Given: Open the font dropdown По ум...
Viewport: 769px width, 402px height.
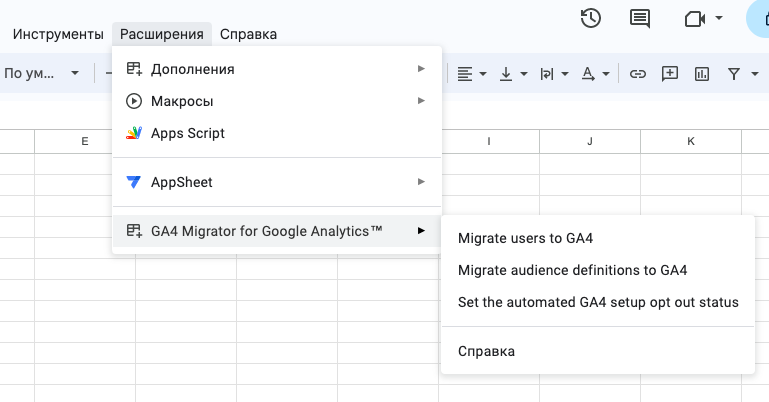Looking at the screenshot, I should (41, 74).
